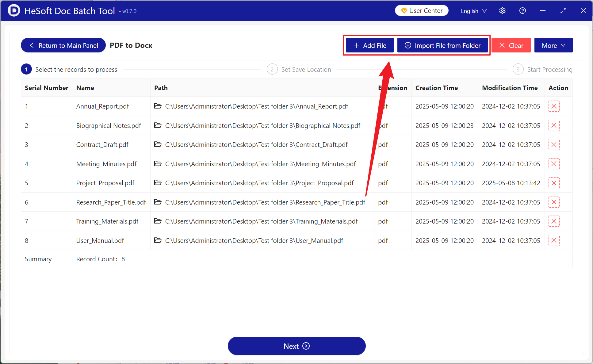The width and height of the screenshot is (593, 364).
Task: Click the Add File button
Action: click(x=369, y=45)
